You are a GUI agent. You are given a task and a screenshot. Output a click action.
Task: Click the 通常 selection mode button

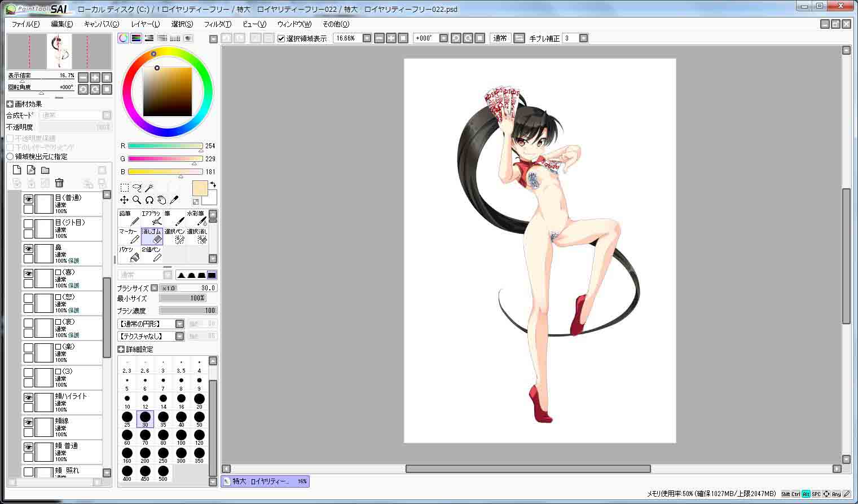click(500, 38)
